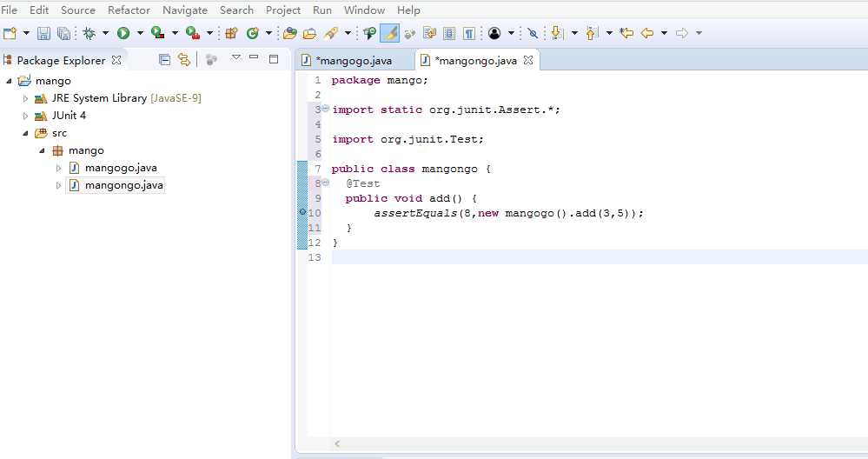The width and height of the screenshot is (868, 459).
Task: Open the File menu
Action: [9, 10]
